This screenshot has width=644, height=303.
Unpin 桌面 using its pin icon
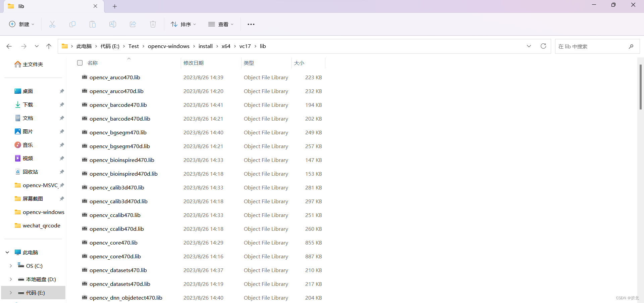pos(62,91)
